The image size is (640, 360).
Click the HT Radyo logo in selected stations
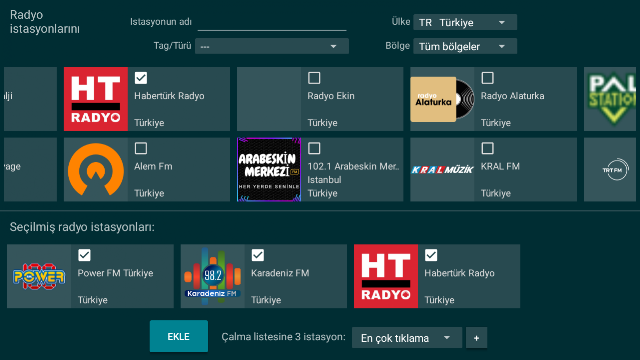[x=386, y=276]
